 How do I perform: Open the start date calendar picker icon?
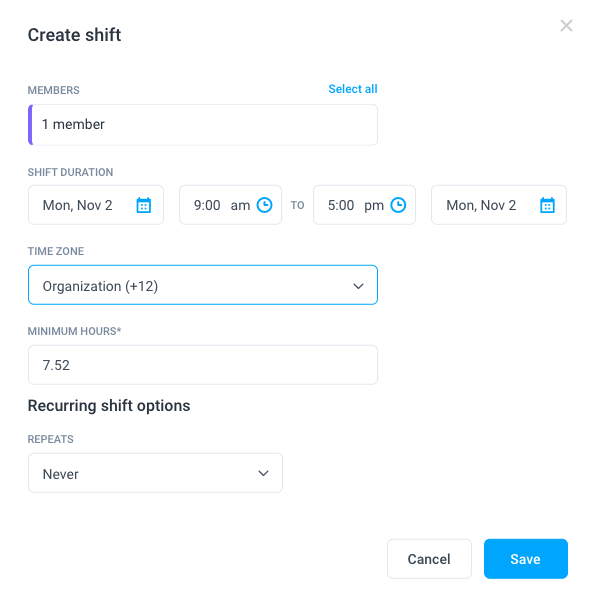point(144,205)
